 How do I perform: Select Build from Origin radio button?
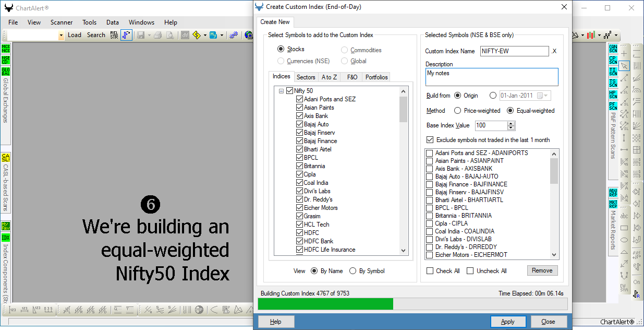click(x=458, y=96)
